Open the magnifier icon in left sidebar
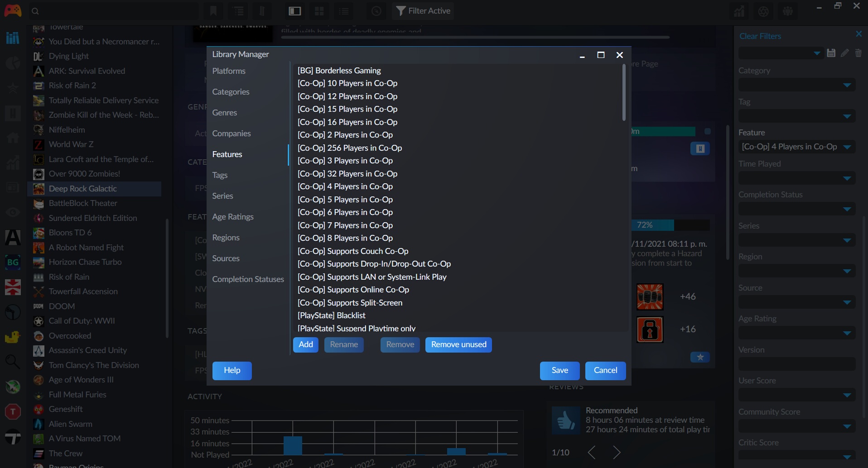 (x=13, y=362)
